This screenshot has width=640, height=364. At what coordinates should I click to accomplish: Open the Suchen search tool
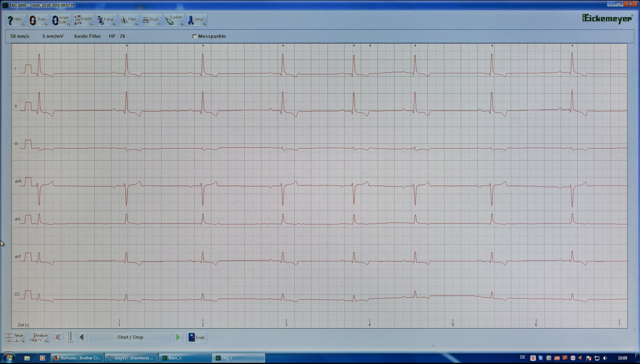174,20
